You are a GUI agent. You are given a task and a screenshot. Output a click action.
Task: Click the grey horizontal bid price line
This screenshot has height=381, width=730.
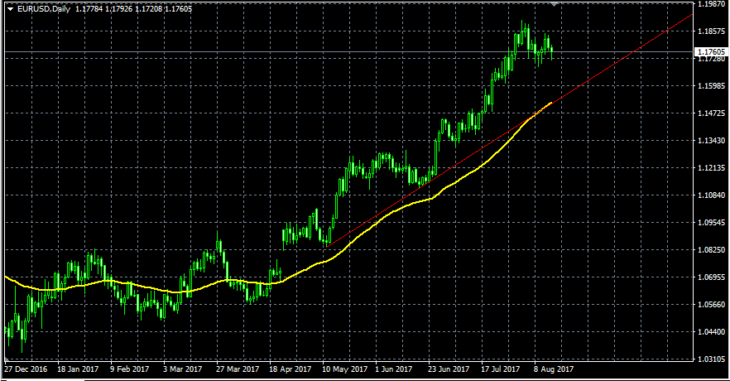click(x=349, y=51)
